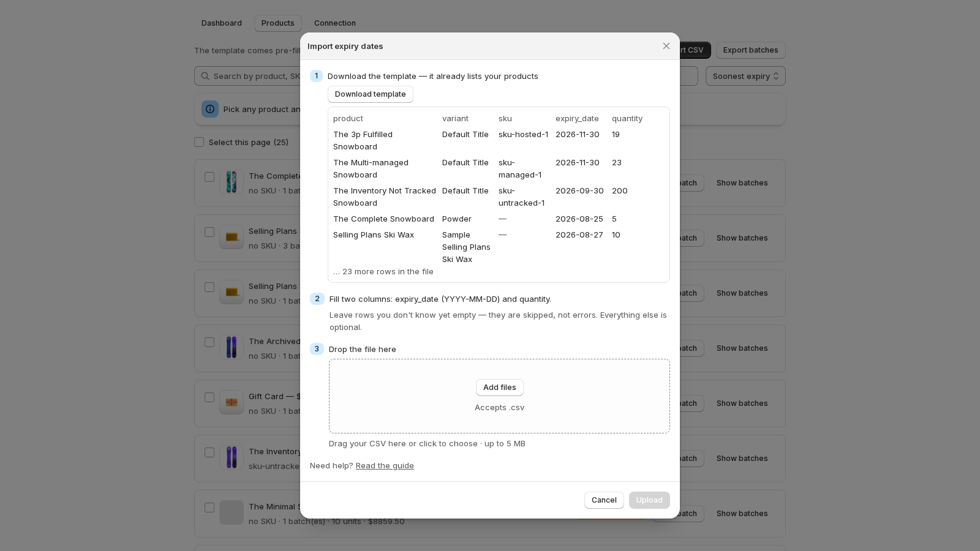Screen dimensions: 980x551
Task: Close the Import expiry dates dialog
Action: (x=666, y=46)
